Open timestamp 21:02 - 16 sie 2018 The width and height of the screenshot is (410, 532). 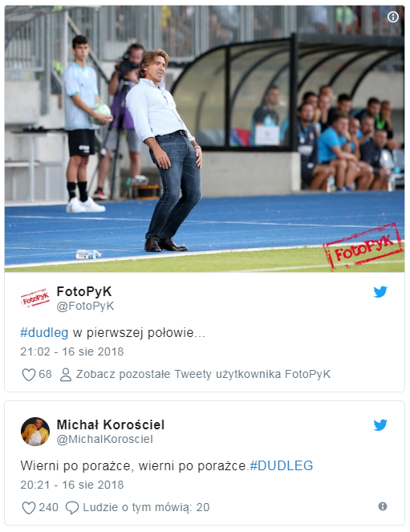72,351
